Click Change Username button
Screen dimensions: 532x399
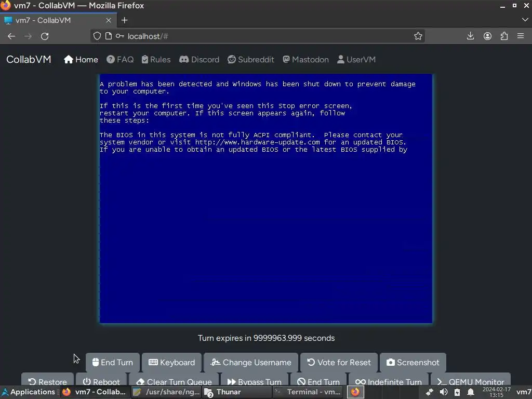pos(251,362)
